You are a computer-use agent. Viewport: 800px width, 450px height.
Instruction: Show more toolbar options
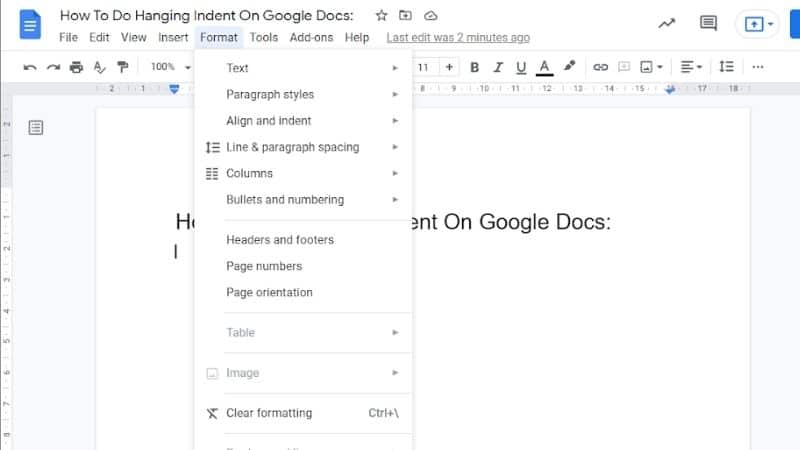[758, 67]
